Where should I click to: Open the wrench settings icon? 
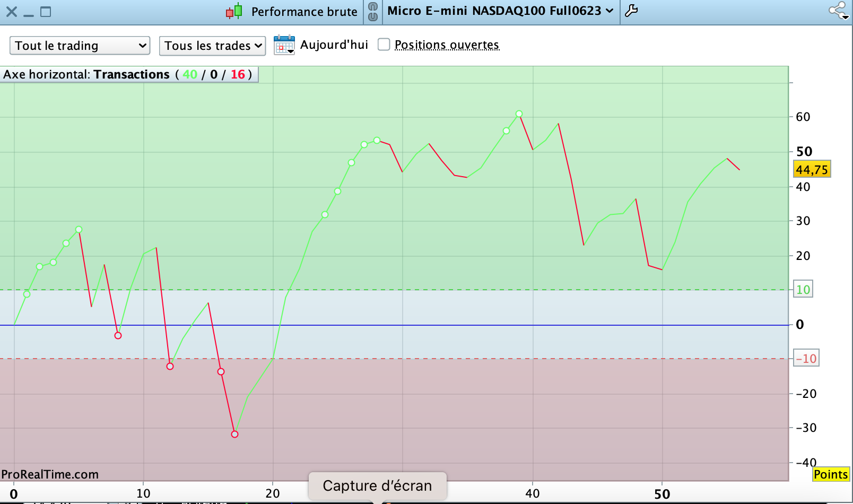(631, 11)
